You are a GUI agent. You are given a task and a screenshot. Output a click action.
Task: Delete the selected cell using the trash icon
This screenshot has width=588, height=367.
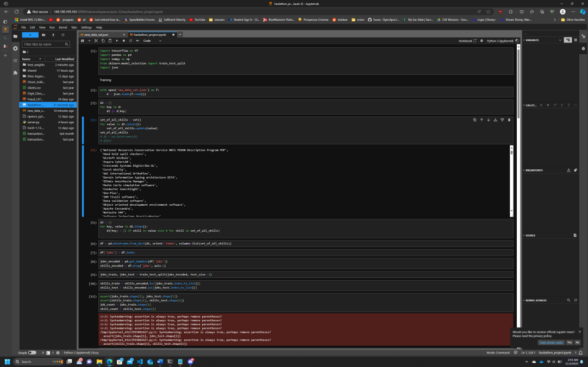click(509, 120)
